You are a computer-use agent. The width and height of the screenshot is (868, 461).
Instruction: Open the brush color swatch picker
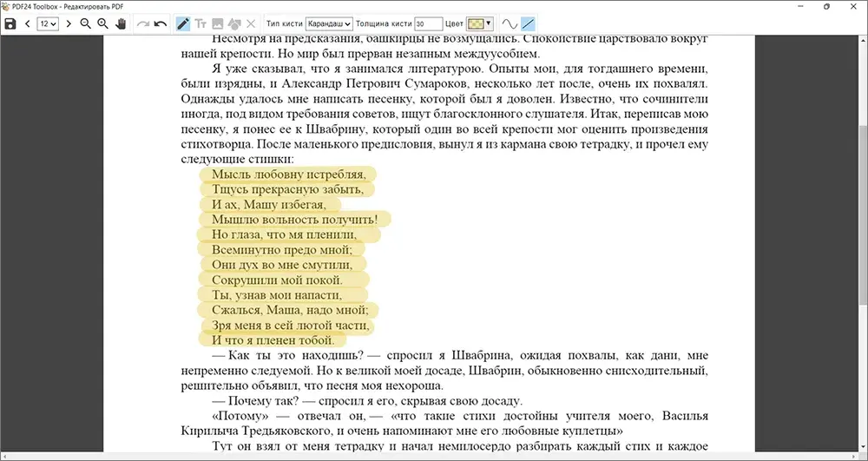476,23
